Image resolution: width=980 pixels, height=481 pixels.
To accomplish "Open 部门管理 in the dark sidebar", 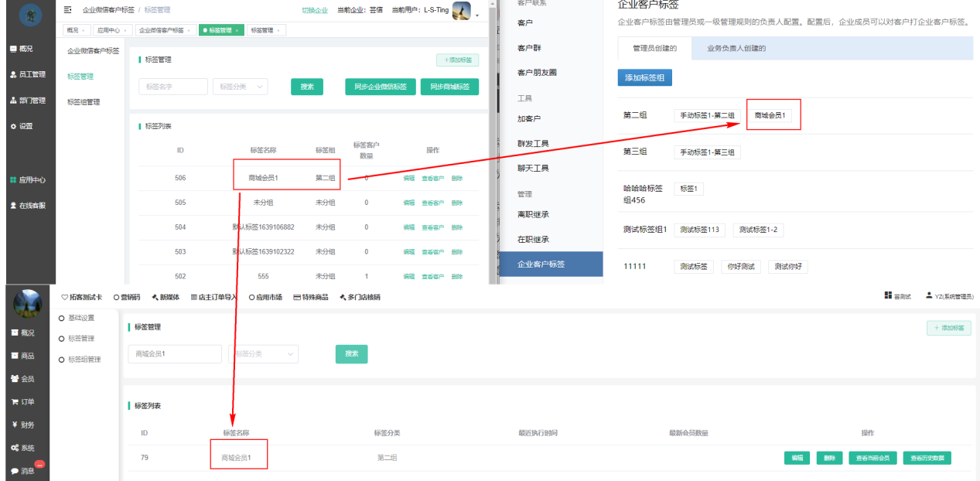I will (x=28, y=101).
